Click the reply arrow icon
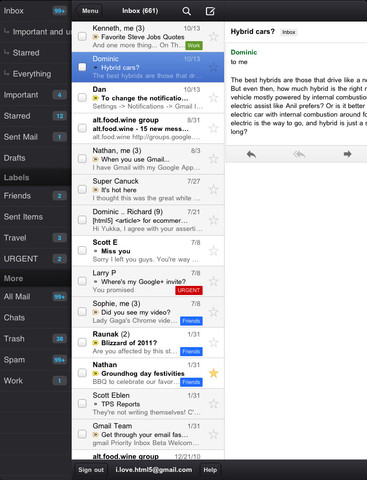 click(251, 154)
